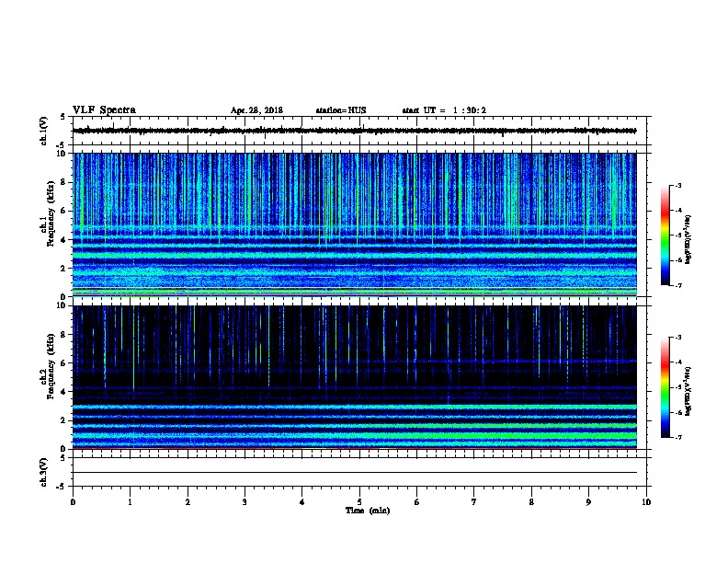The height and width of the screenshot is (563, 728).
Task: Click the "8" kHz tick on ch.1 axis
Action: 64,182
